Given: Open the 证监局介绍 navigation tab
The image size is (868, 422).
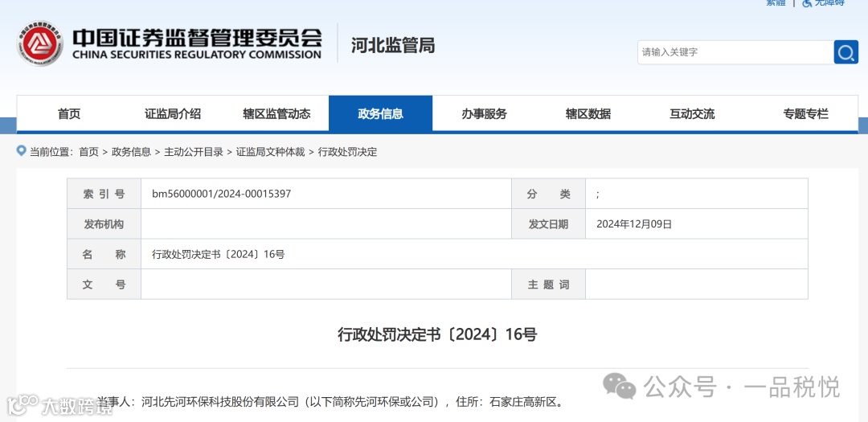Looking at the screenshot, I should [173, 114].
